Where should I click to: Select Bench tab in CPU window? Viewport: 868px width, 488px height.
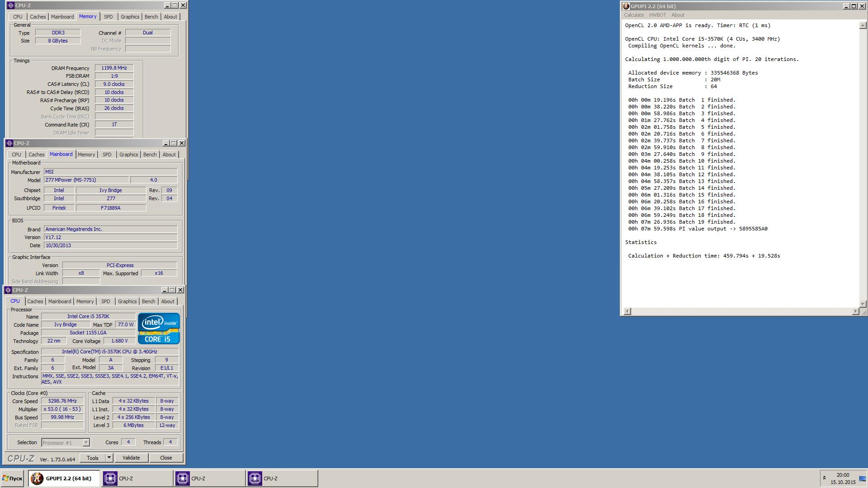(149, 301)
